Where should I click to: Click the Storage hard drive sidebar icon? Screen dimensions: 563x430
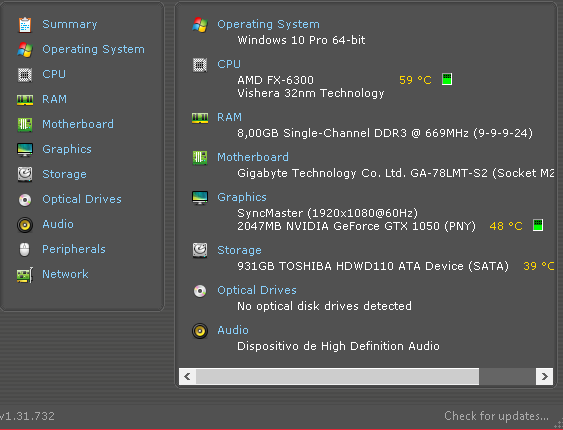click(x=25, y=174)
